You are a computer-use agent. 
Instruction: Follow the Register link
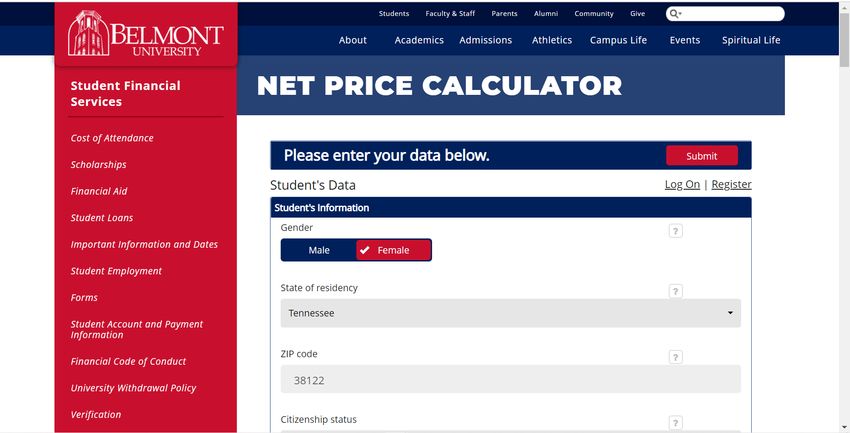pyautogui.click(x=731, y=184)
